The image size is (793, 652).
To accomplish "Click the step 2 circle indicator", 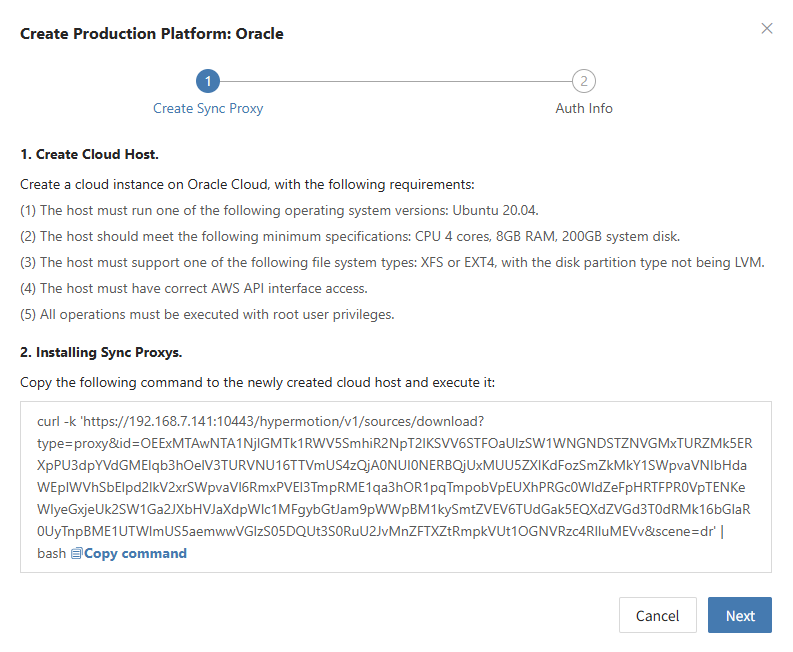I will click(584, 81).
